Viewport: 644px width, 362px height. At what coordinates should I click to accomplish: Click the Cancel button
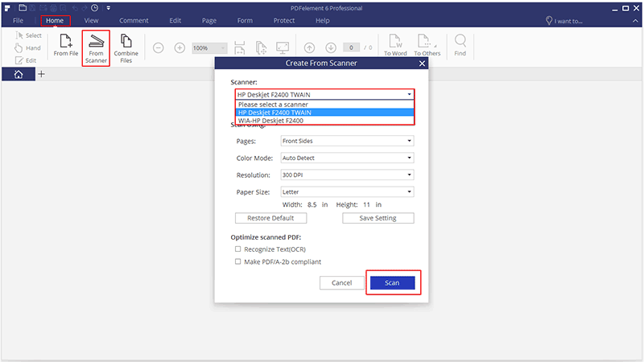(341, 283)
